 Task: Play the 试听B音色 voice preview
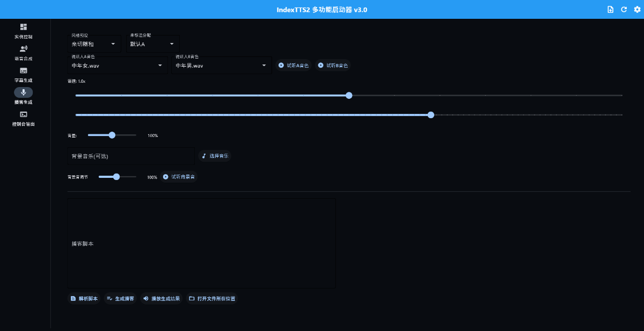[x=333, y=66]
